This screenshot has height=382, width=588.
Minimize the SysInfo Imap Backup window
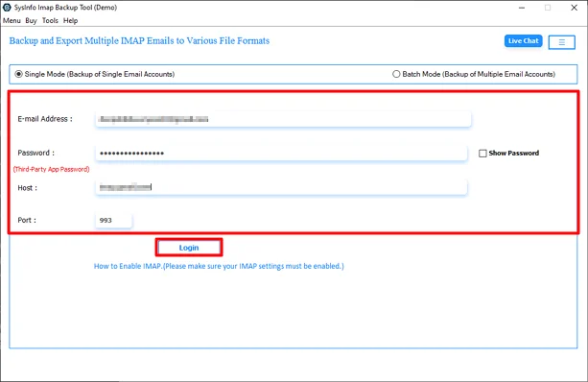[x=522, y=8]
